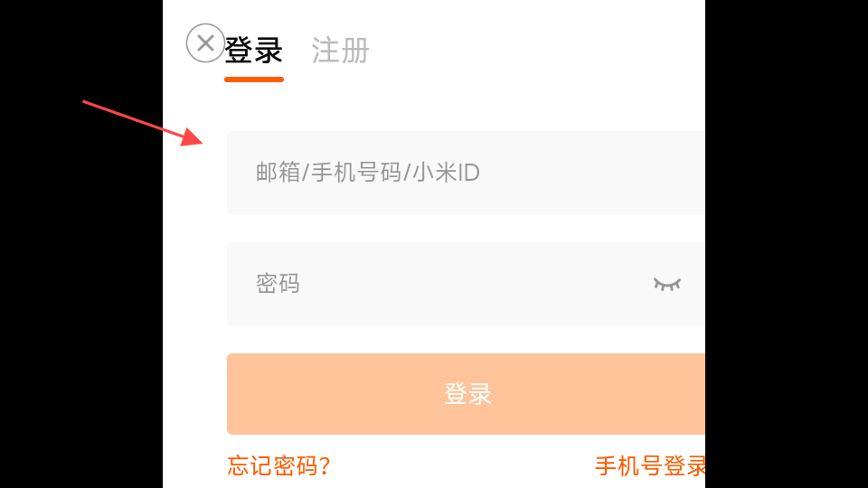The image size is (868, 488).
Task: Open the 忘记密码? link
Action: pos(278,466)
